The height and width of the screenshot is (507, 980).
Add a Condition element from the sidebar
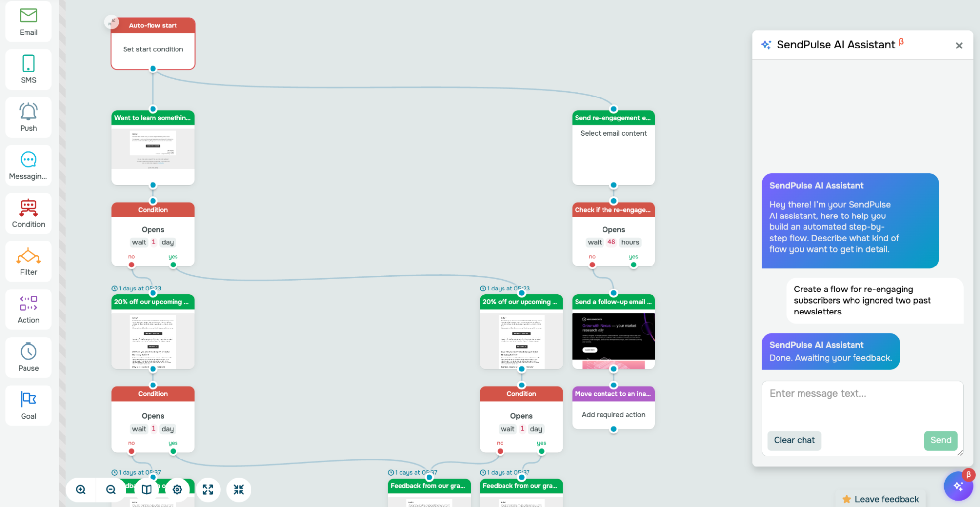tap(28, 213)
